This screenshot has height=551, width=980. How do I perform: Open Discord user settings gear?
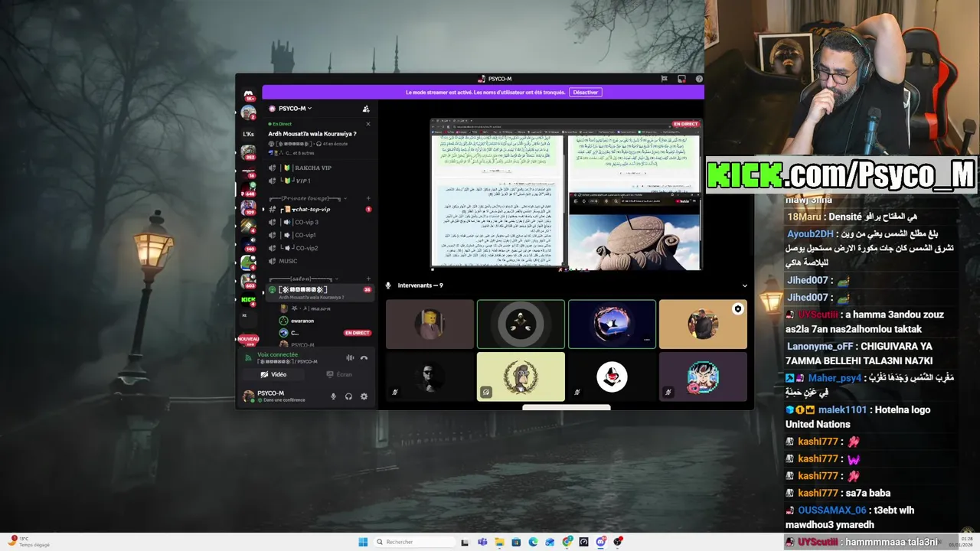364,396
